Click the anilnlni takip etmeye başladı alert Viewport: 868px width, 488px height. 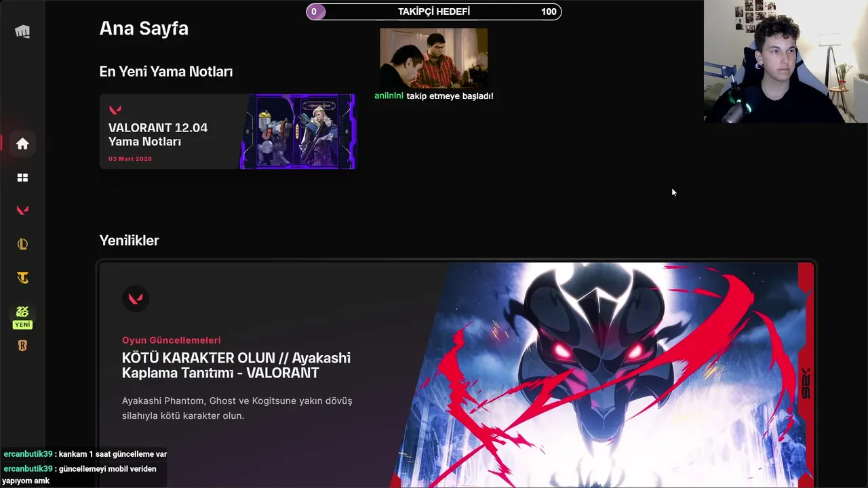[434, 96]
